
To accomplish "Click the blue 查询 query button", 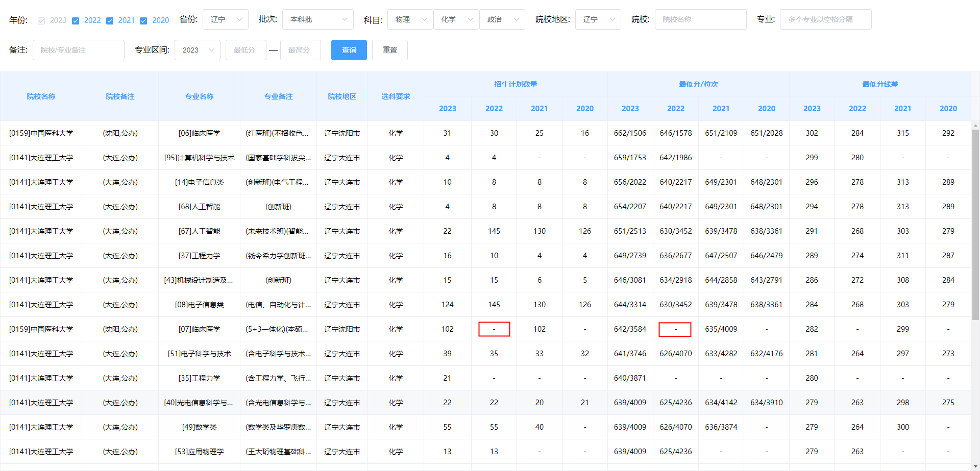I will pyautogui.click(x=349, y=49).
